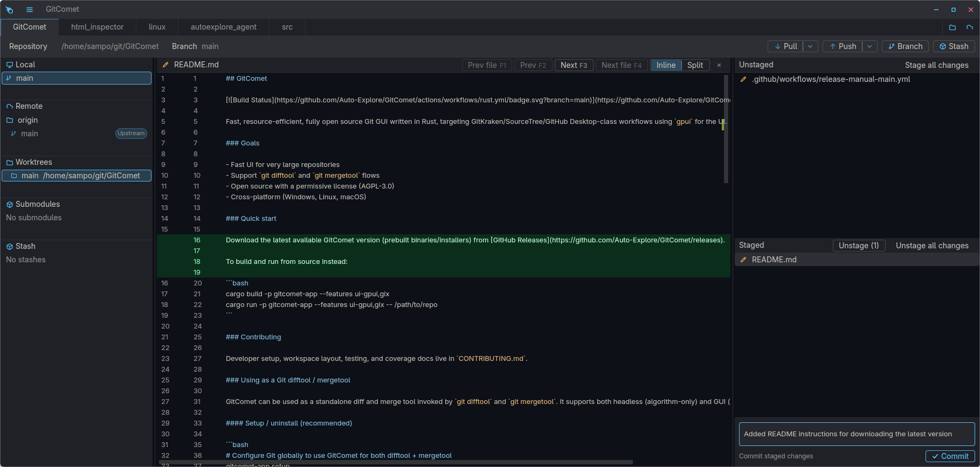The image size is (980, 467).
Task: Collapse the Local section header
Action: [77, 65]
